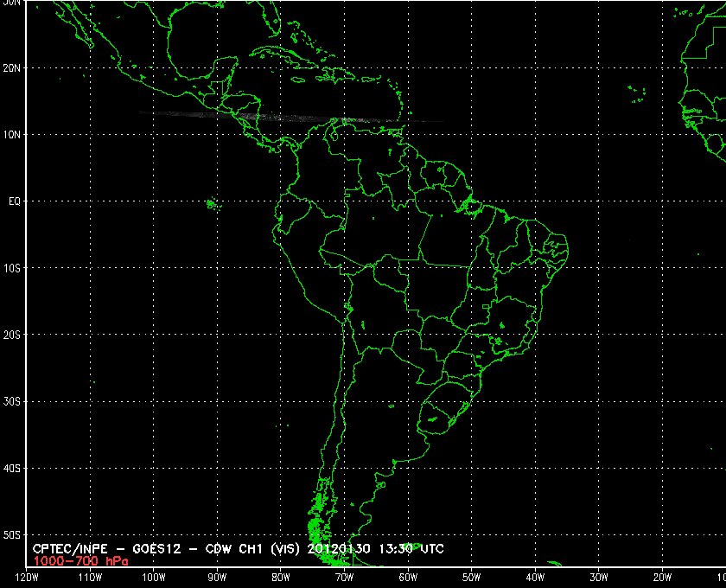Click the 90W longitude label
The height and width of the screenshot is (588, 726).
217,578
